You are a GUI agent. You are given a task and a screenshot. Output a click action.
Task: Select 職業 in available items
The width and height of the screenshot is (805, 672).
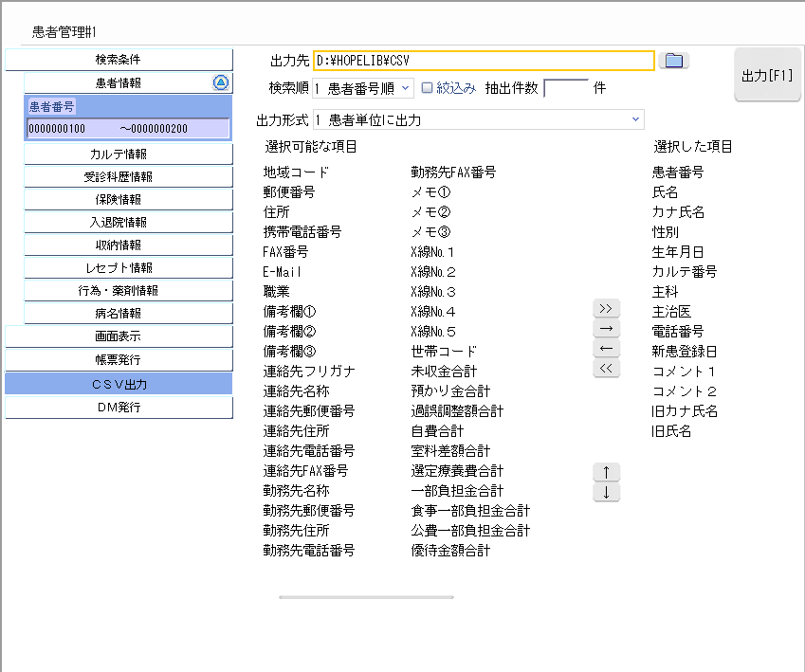pos(276,292)
